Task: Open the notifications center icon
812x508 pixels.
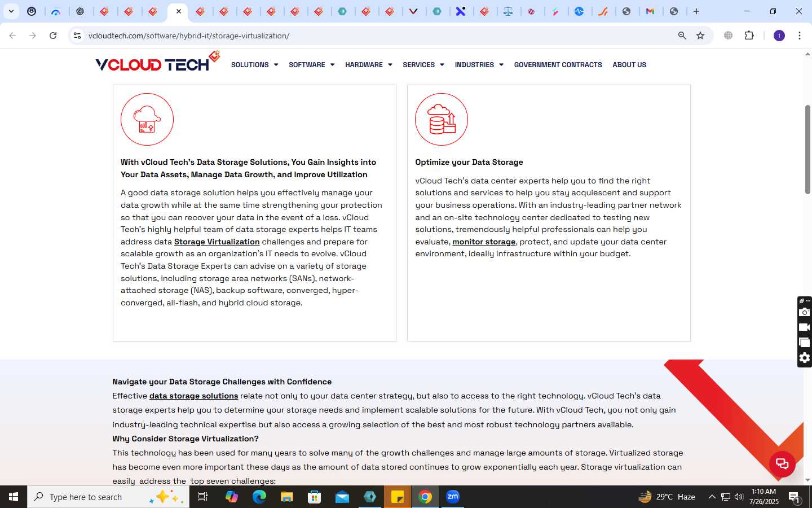Action: [794, 497]
